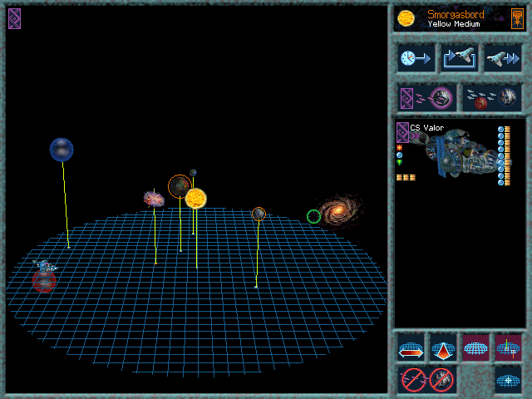Click the crossed-out ships and planet button

coord(426,380)
